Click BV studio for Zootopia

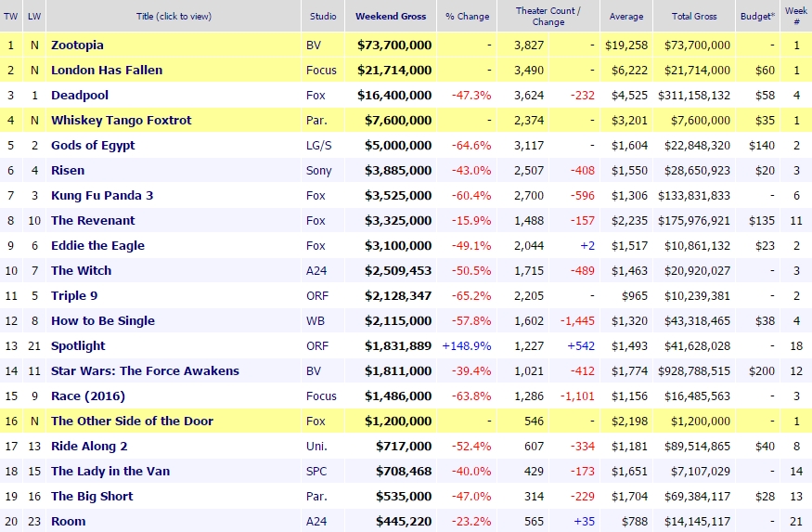click(x=314, y=45)
